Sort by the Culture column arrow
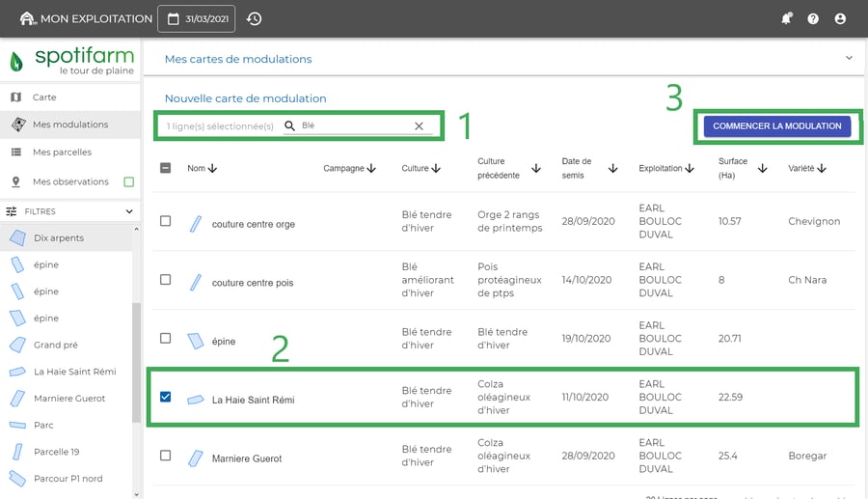Viewport: 868px width, 499px height. point(436,168)
